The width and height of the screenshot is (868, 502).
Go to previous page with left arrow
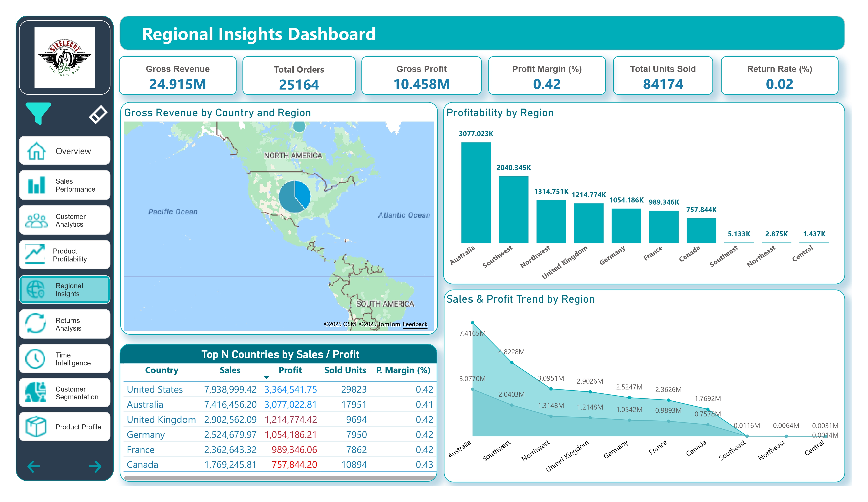click(34, 466)
